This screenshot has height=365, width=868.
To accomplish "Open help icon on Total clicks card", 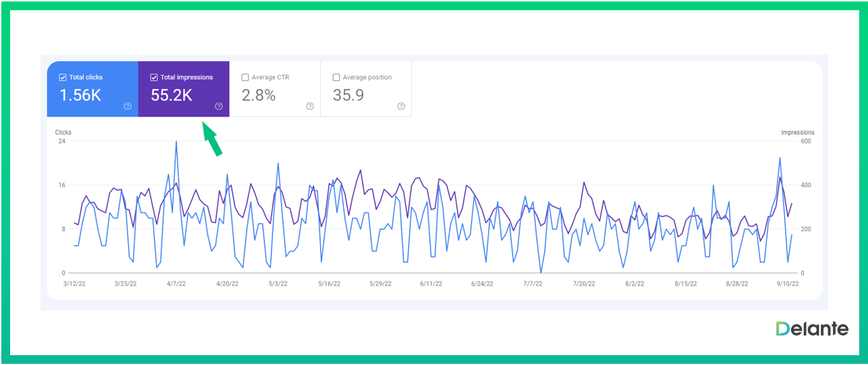I will [128, 106].
